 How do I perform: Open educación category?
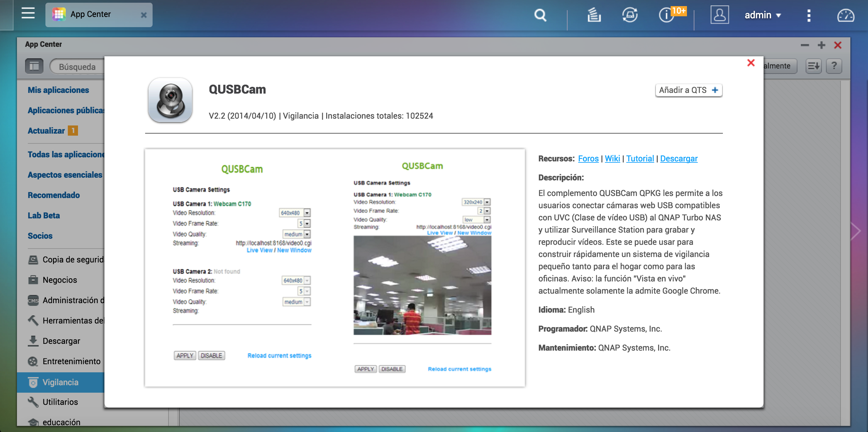point(54,422)
